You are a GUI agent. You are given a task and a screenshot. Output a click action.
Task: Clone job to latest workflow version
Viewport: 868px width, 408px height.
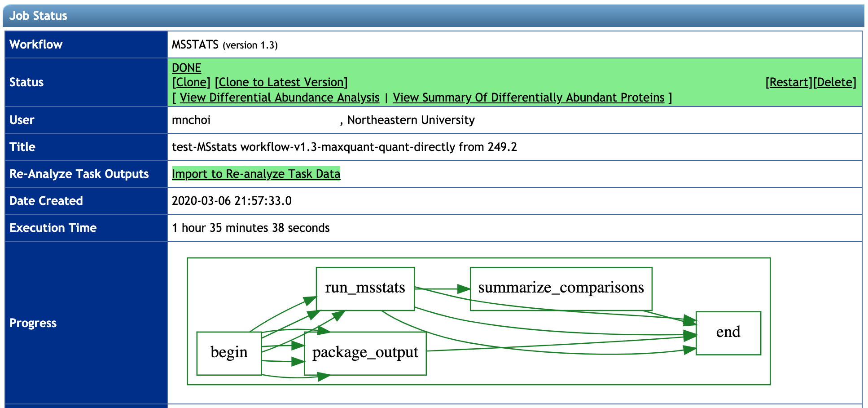pyautogui.click(x=281, y=82)
